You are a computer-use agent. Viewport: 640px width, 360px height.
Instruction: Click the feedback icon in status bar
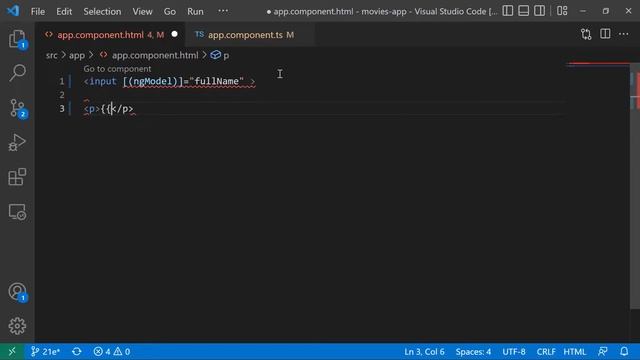tap(603, 351)
